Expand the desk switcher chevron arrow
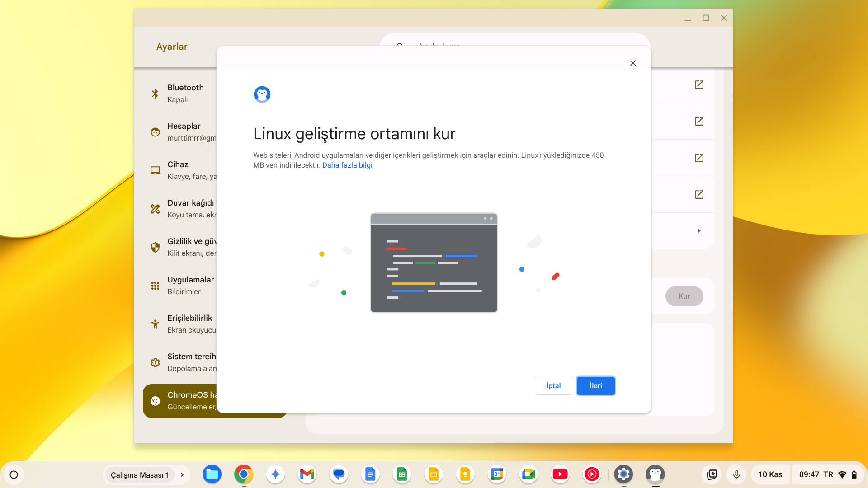868x488 pixels. pyautogui.click(x=182, y=475)
